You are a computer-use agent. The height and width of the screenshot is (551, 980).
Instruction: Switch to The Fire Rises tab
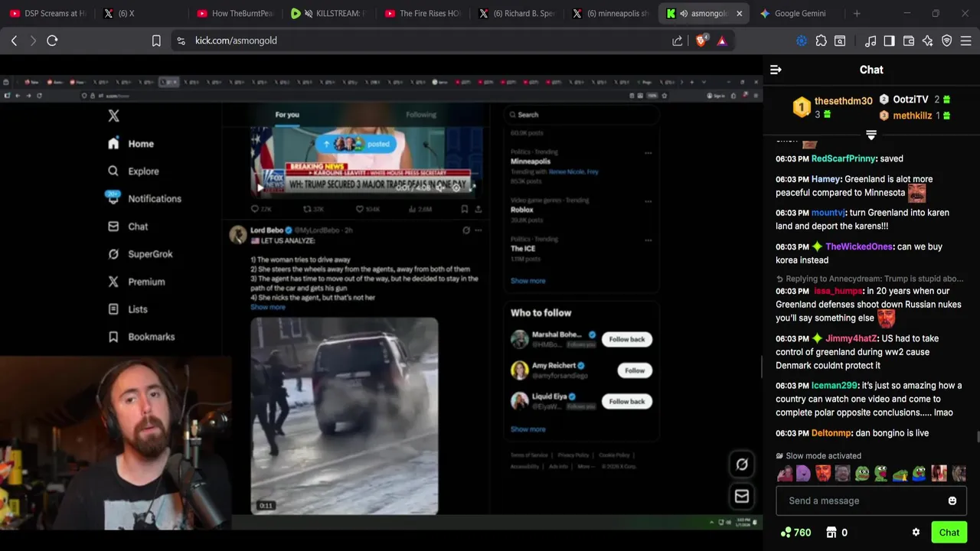pos(423,13)
